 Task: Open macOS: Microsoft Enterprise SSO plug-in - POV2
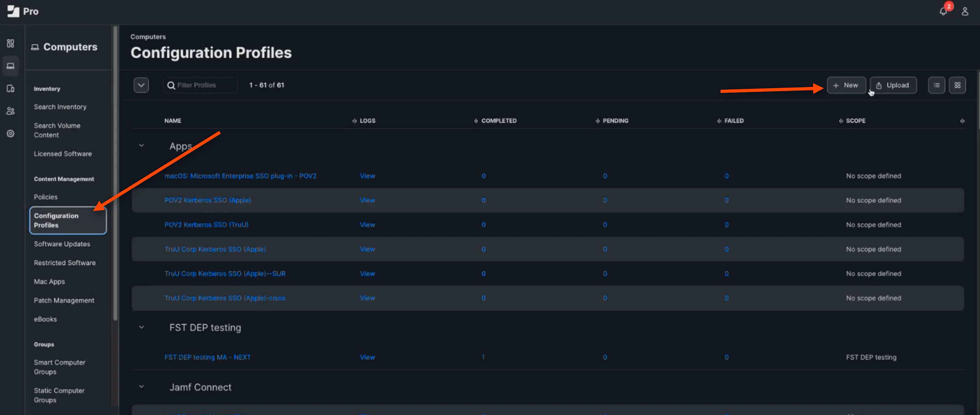click(240, 176)
